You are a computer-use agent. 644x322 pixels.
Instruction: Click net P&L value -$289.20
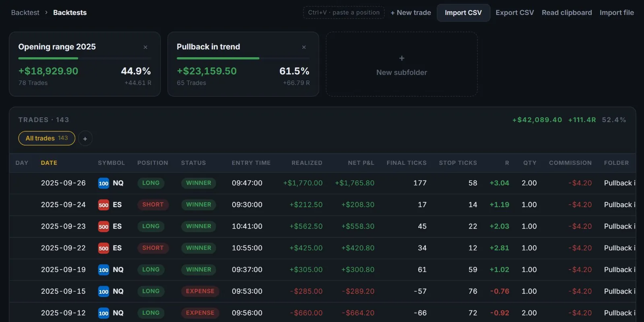click(x=358, y=291)
